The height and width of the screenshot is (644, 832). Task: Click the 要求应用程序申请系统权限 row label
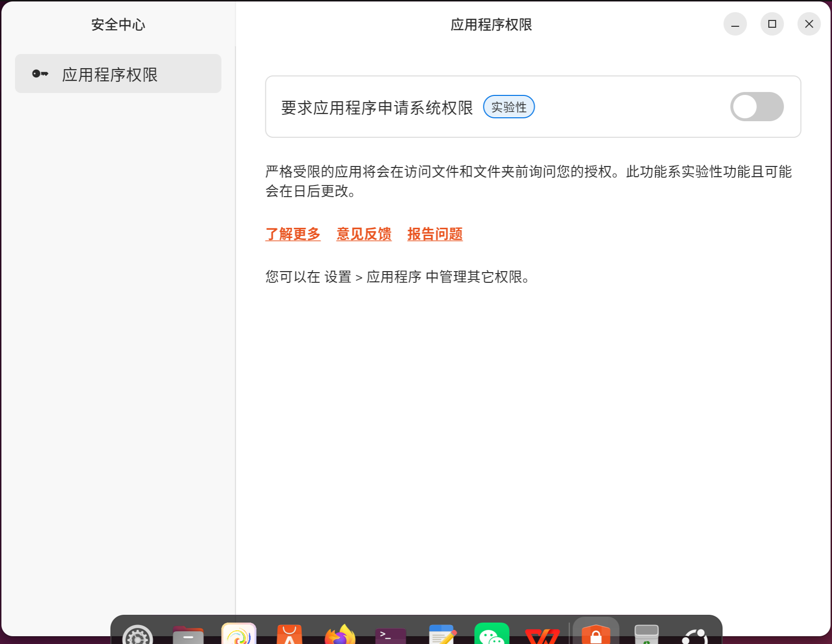tap(377, 108)
